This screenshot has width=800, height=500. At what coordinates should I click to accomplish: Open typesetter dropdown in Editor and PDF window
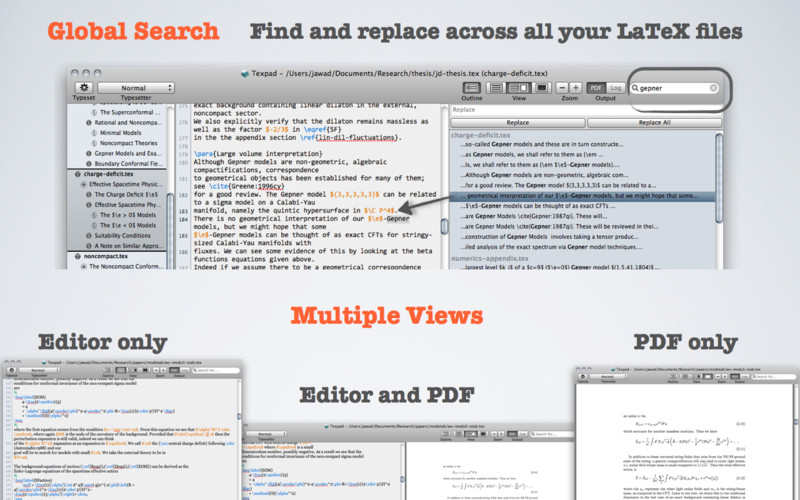[x=265, y=434]
